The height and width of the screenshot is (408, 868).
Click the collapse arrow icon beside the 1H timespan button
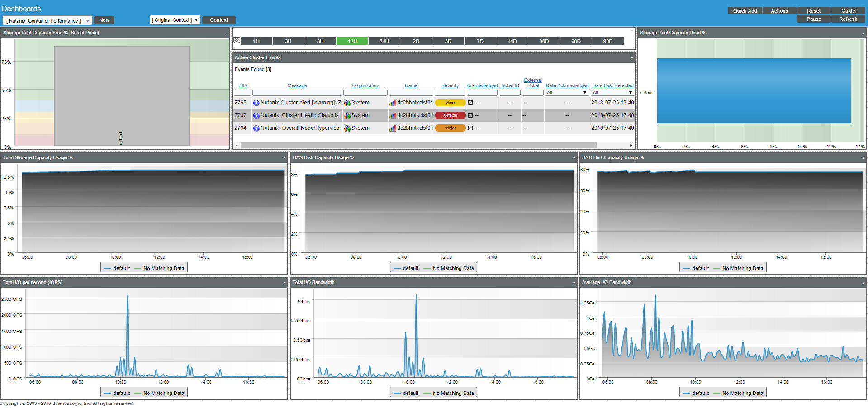[237, 40]
